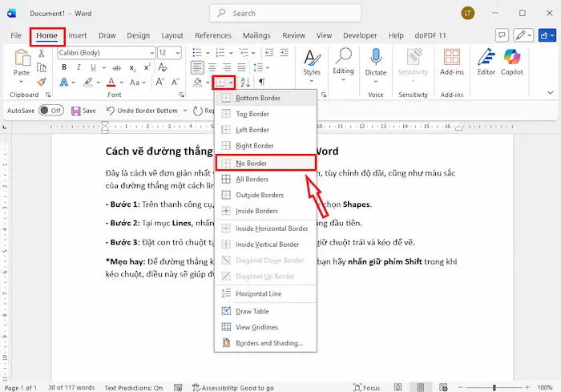561x392 pixels.
Task: Choose Borders and Shading option
Action: pyautogui.click(x=268, y=343)
